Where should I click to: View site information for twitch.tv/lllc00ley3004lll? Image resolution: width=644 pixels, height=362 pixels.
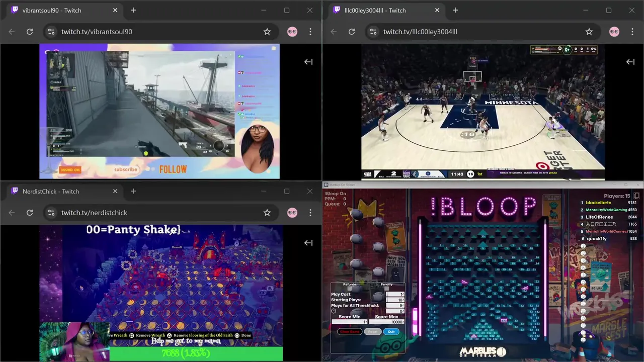click(x=373, y=32)
